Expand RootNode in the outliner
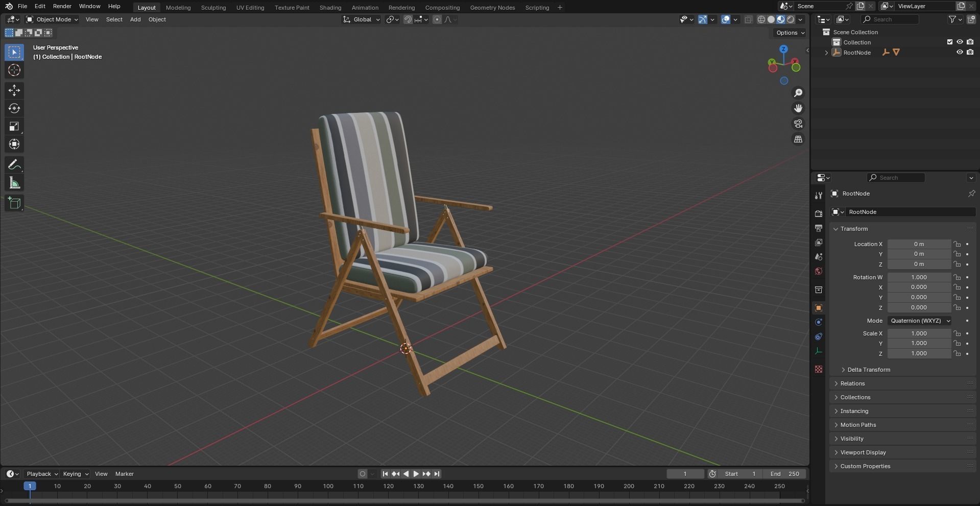This screenshot has width=980, height=506. 826,53
